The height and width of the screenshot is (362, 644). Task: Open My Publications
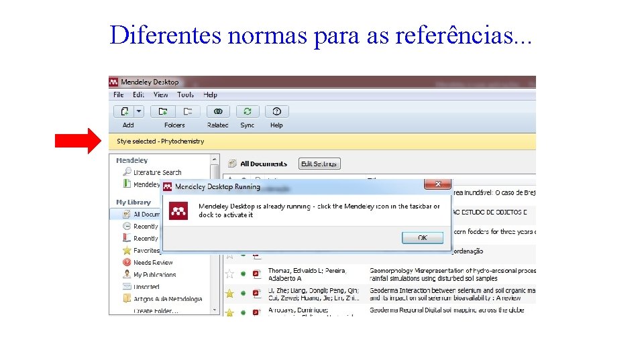(154, 275)
